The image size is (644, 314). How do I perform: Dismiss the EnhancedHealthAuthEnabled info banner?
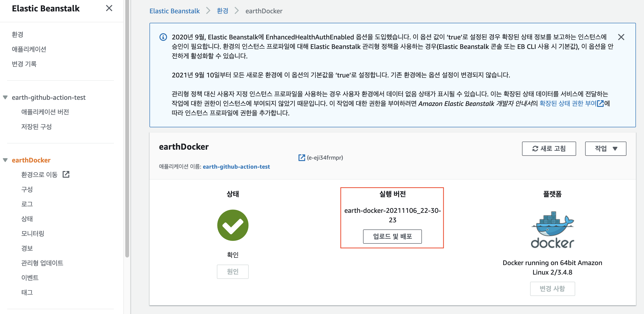point(621,37)
